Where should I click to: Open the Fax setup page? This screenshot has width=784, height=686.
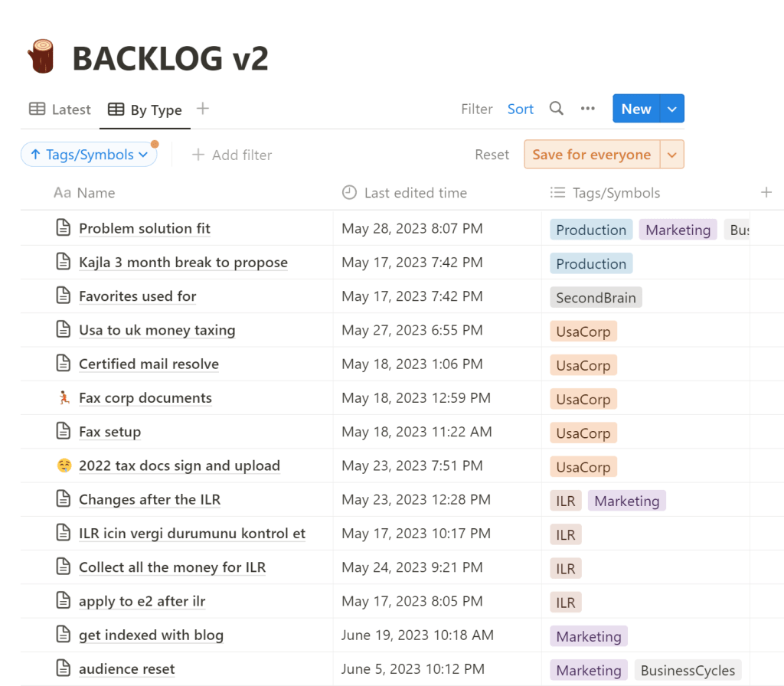[110, 432]
